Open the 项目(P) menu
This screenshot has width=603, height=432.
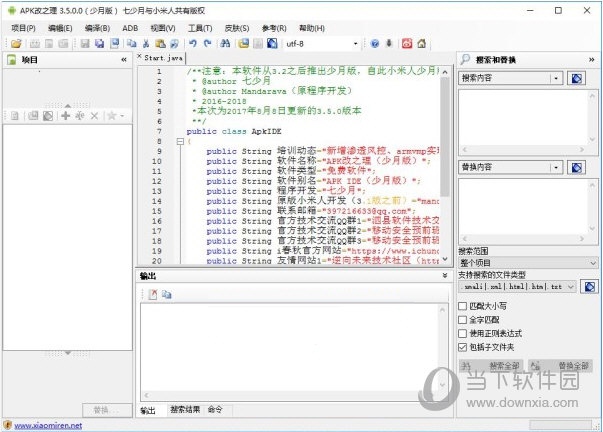[x=23, y=28]
